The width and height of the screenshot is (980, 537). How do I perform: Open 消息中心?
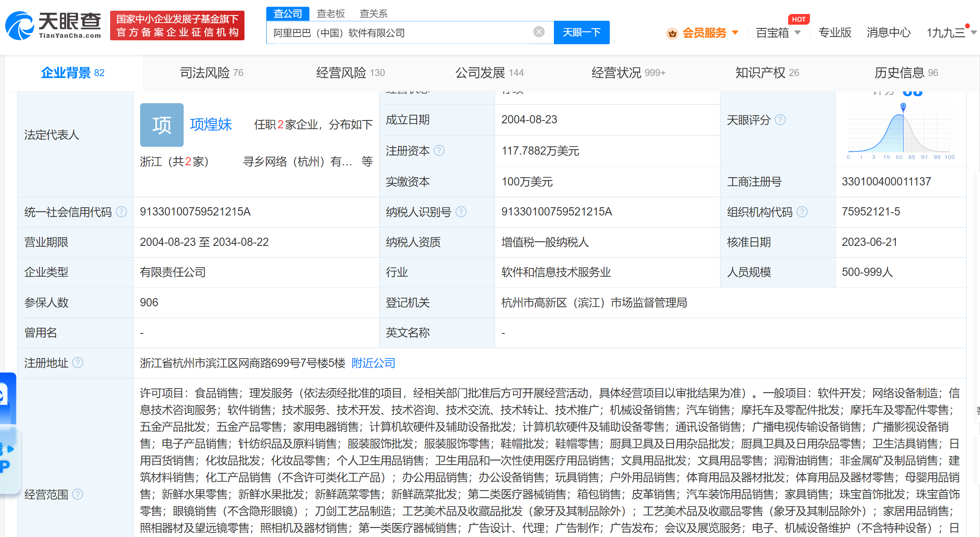[x=888, y=32]
